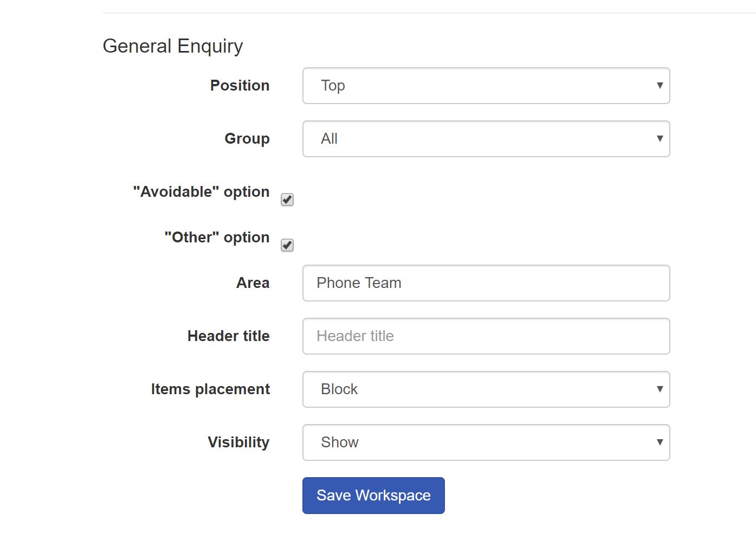Select the Phone Team text in Area
This screenshot has width=756, height=533.
click(x=359, y=283)
